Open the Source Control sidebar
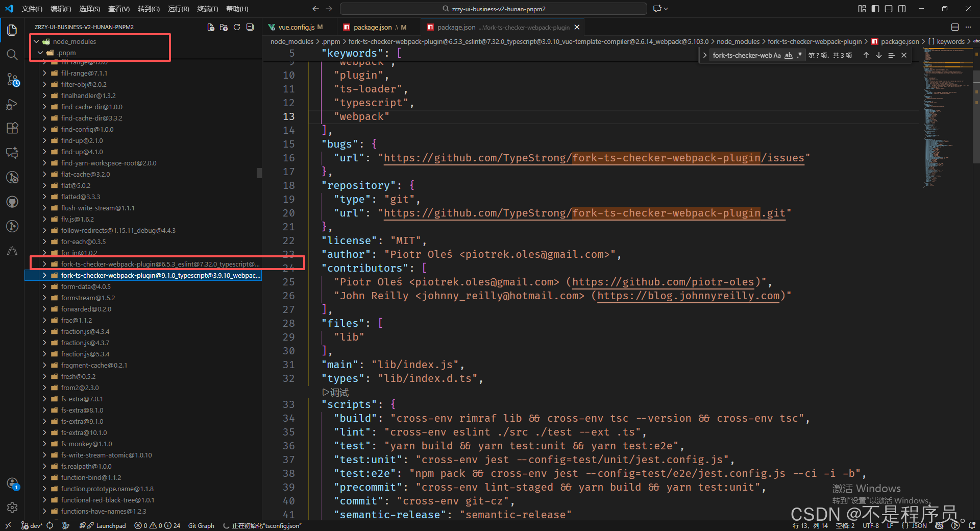This screenshot has height=531, width=980. click(x=12, y=80)
